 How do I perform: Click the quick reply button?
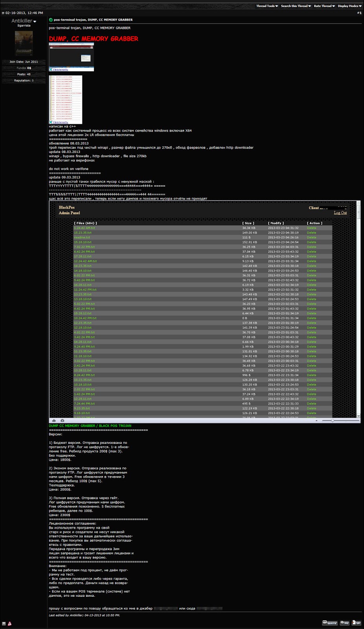(356, 623)
